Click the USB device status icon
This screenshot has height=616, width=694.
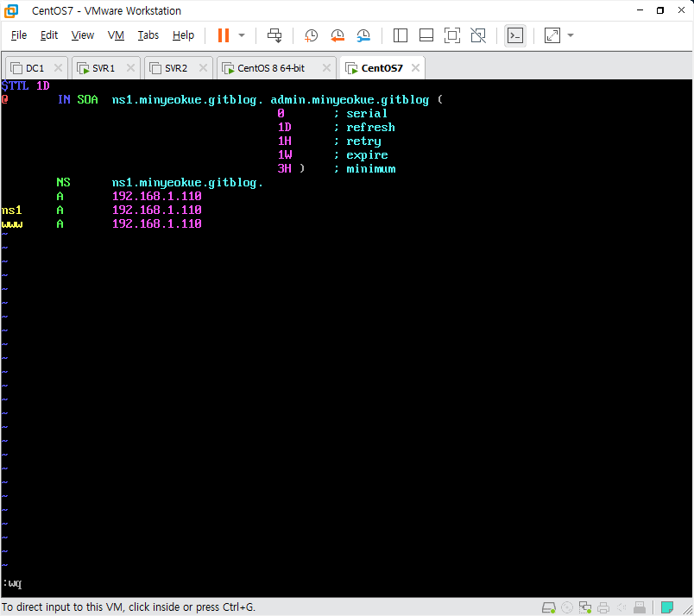[x=640, y=607]
